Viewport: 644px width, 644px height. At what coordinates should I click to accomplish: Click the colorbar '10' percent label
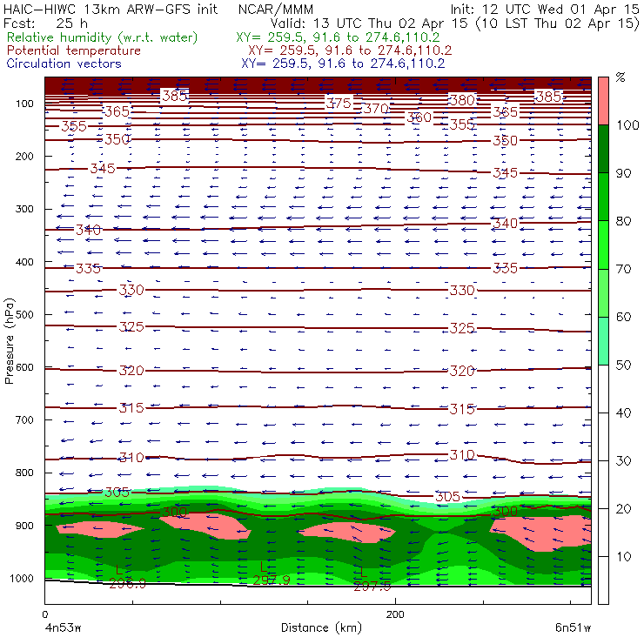click(x=623, y=557)
